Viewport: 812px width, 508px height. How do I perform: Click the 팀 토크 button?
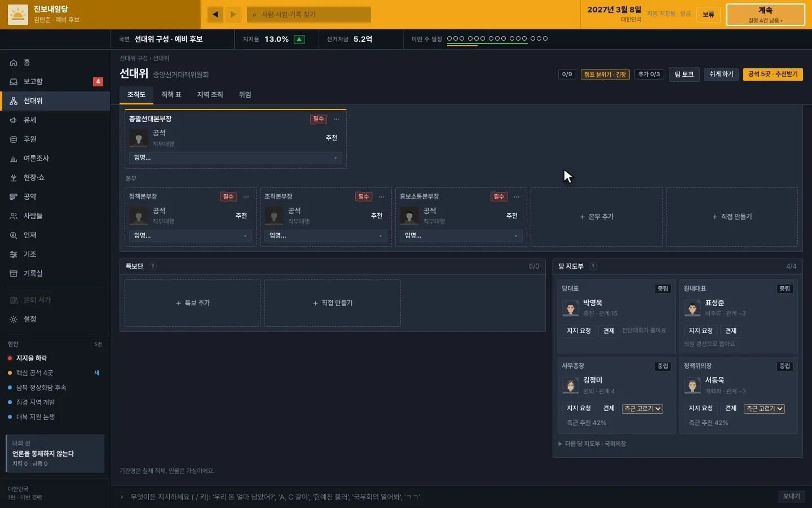coord(684,75)
